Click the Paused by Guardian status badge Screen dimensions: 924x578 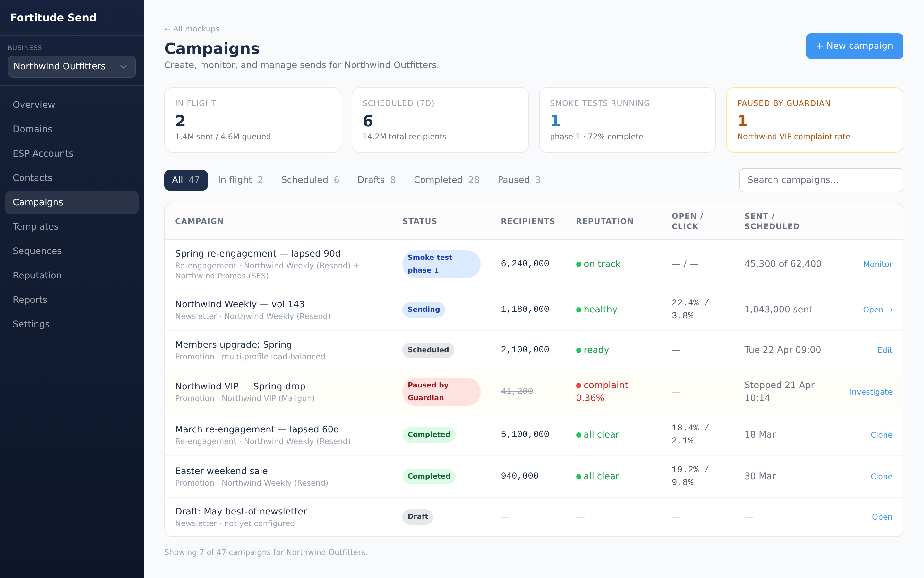tap(441, 392)
